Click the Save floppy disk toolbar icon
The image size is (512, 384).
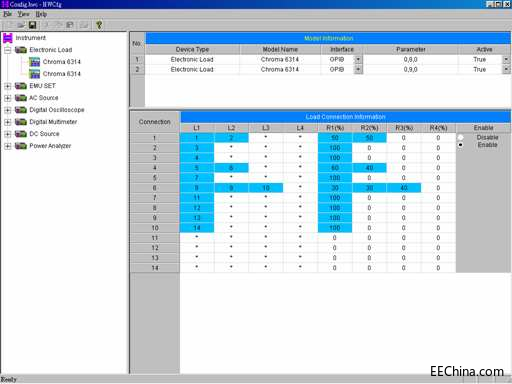click(32, 25)
